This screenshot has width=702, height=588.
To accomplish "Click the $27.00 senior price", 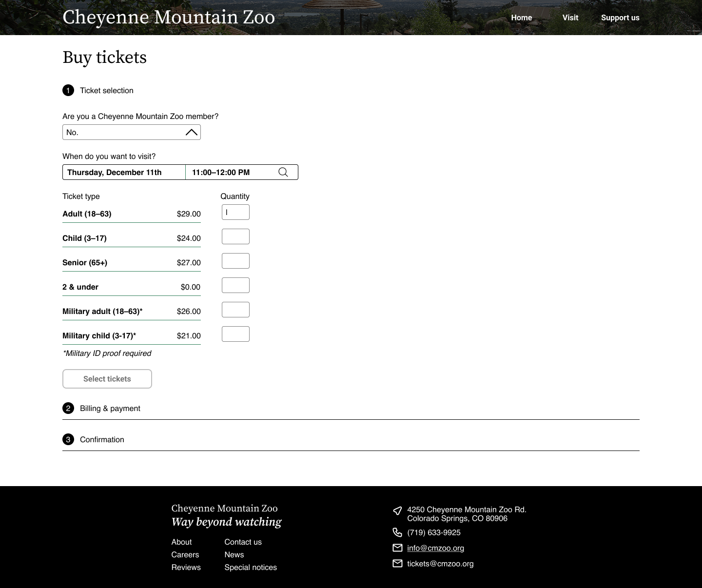I will click(x=189, y=262).
